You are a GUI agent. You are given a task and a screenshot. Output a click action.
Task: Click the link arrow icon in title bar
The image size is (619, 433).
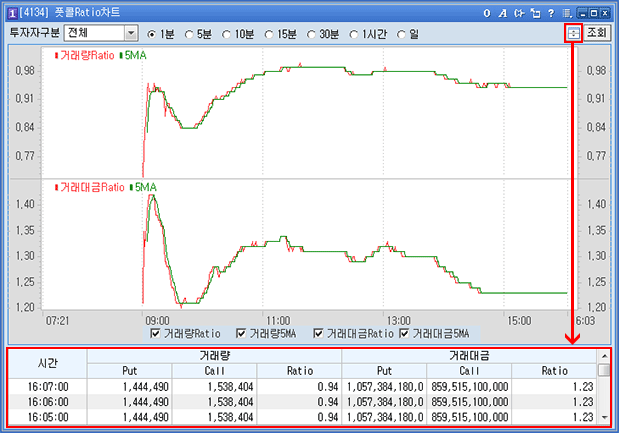(518, 13)
